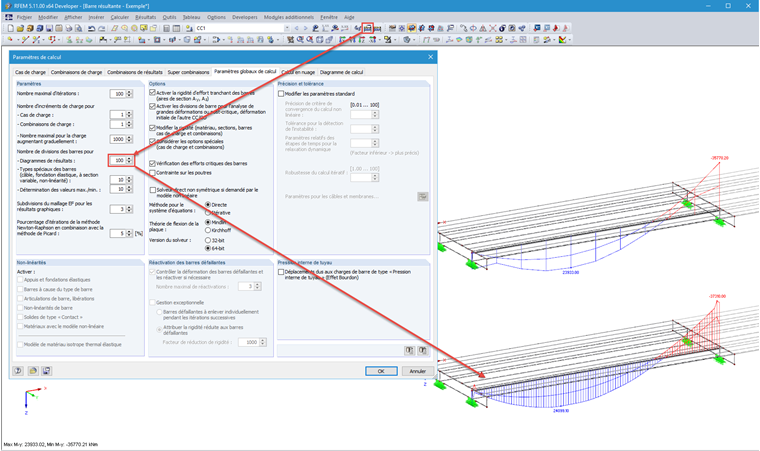760x451 pixels.
Task: Click the Undo arrow icon
Action: (91, 28)
